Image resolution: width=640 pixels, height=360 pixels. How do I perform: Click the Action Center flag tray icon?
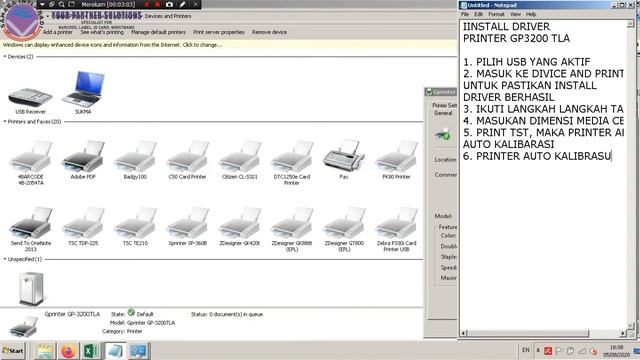click(x=559, y=351)
